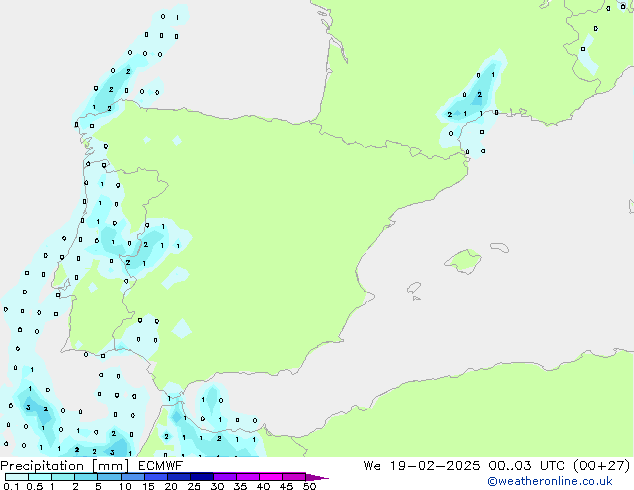
Task: Pick the legend swatch between 20 and 25
Action: coord(179,477)
